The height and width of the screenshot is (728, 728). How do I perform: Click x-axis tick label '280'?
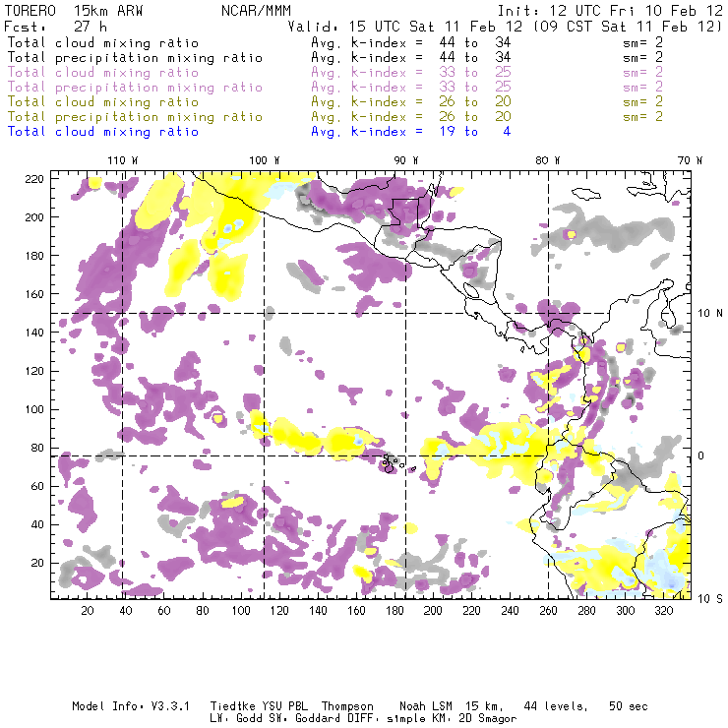click(587, 611)
